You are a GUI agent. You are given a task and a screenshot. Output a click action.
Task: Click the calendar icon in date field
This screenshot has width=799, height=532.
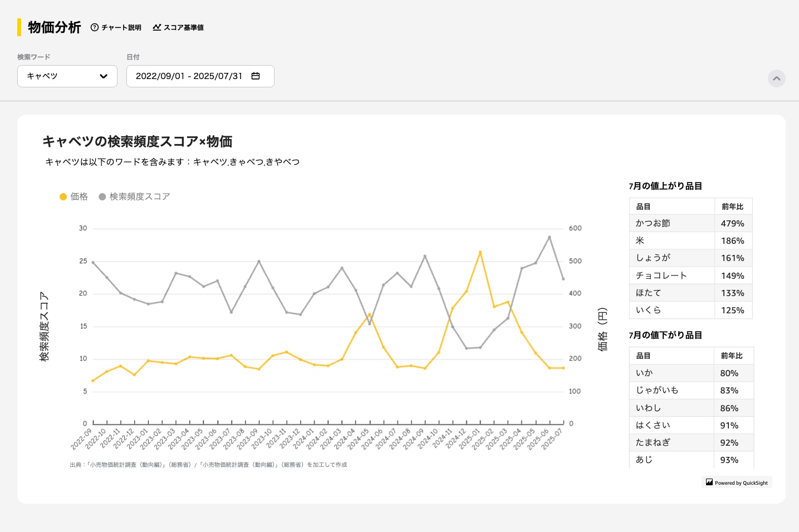coord(256,76)
